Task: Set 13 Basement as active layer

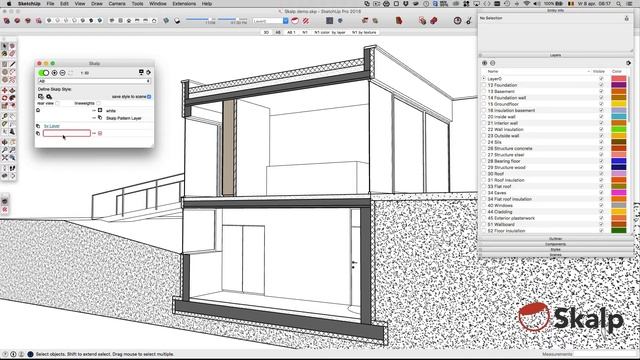Action: [484, 91]
